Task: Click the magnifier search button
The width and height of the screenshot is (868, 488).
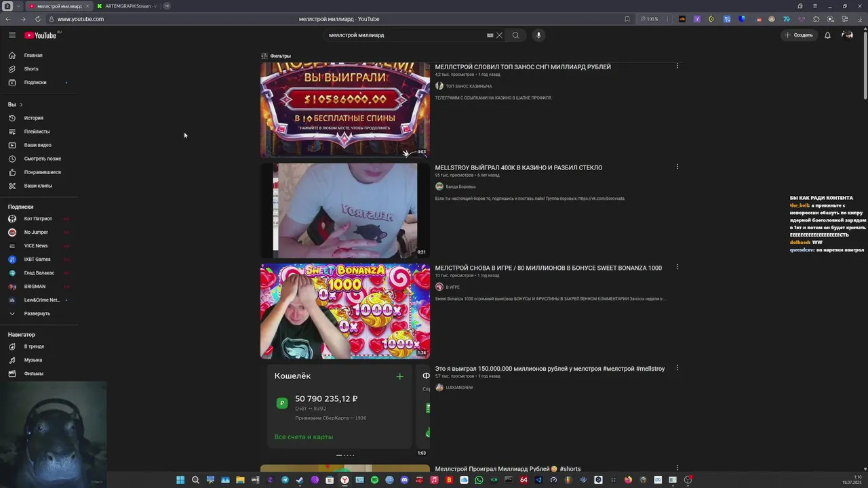Action: point(515,35)
